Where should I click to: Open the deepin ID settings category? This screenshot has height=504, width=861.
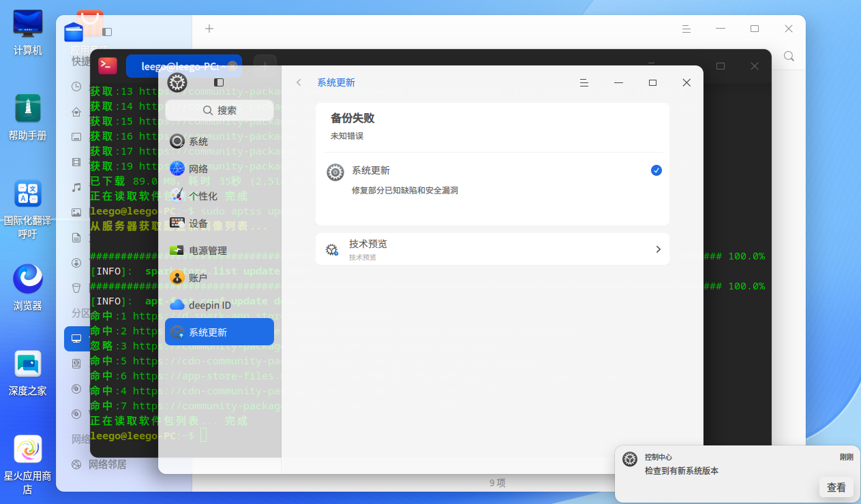[219, 305]
